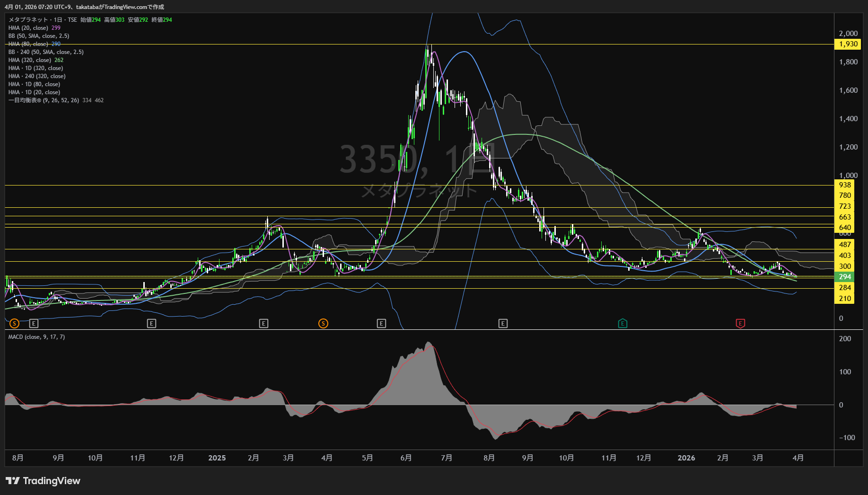868x495 pixels.
Task: Click the earnings marker near February 2025
Action: 263,323
